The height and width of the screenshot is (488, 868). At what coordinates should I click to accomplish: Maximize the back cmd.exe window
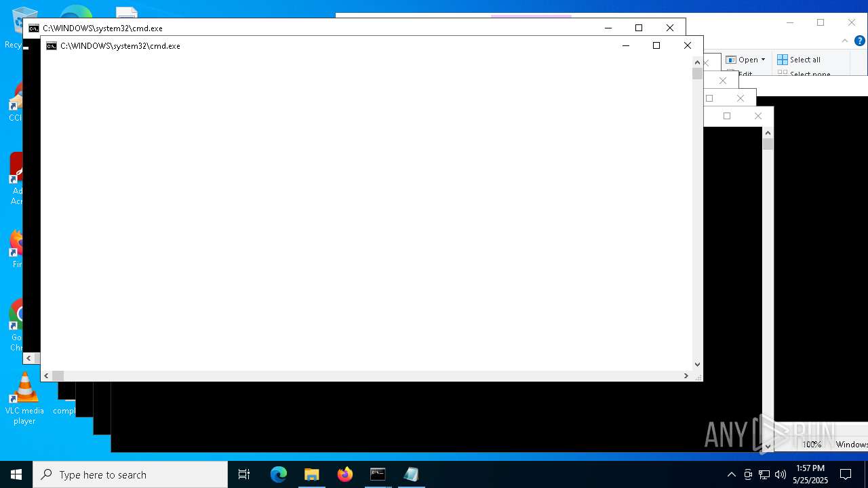(639, 28)
